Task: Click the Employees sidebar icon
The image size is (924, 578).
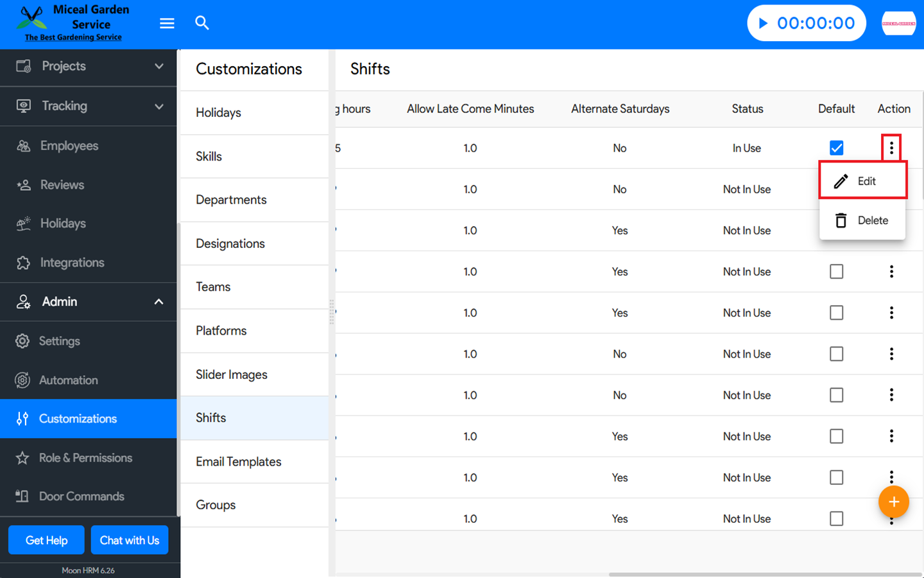Action: [x=24, y=146]
